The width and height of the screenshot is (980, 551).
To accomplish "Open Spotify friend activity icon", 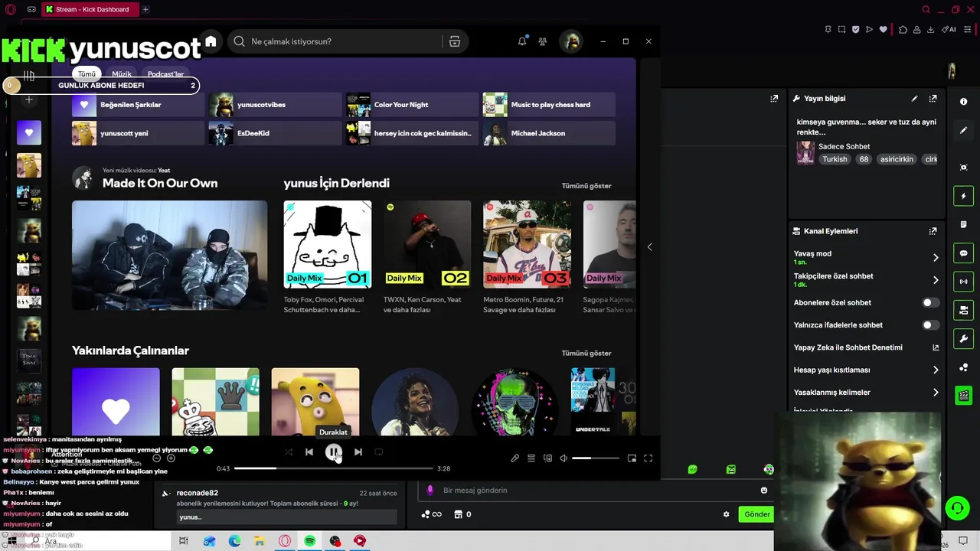I will click(543, 41).
